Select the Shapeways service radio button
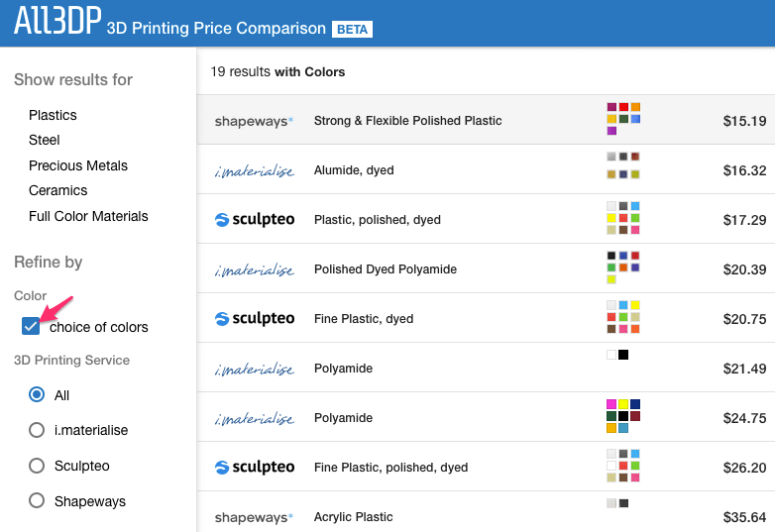 [37, 500]
